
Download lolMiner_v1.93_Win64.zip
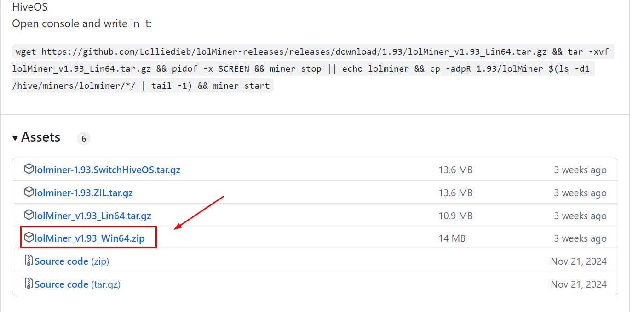coord(90,238)
